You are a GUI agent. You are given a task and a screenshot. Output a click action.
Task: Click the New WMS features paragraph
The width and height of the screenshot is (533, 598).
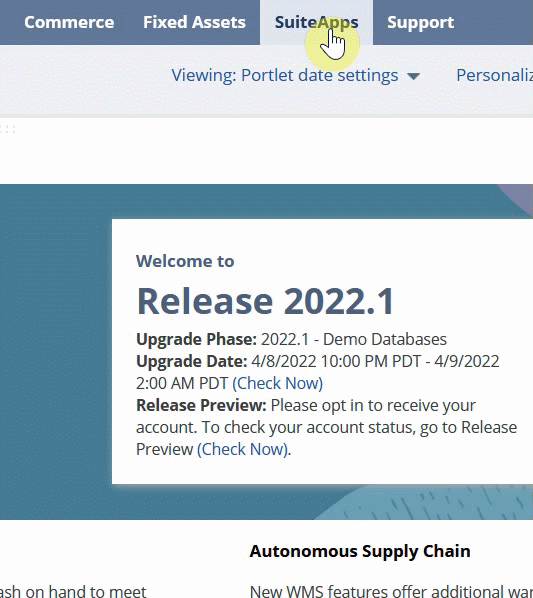coord(391,591)
